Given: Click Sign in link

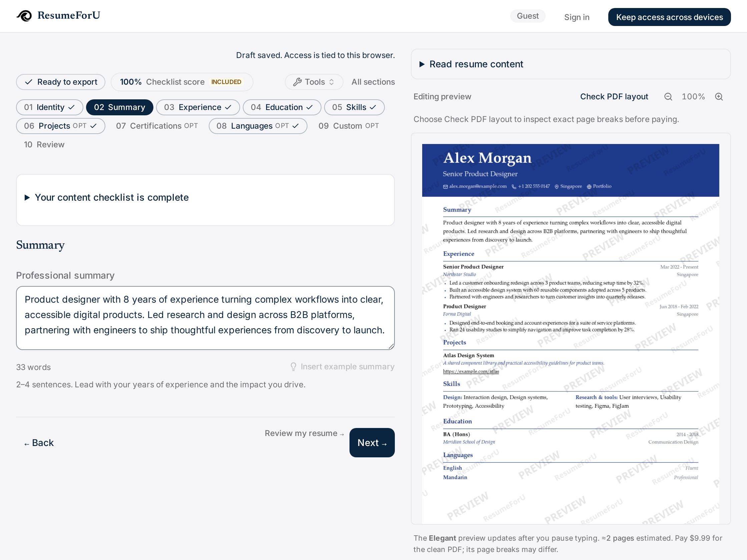Looking at the screenshot, I should point(577,17).
